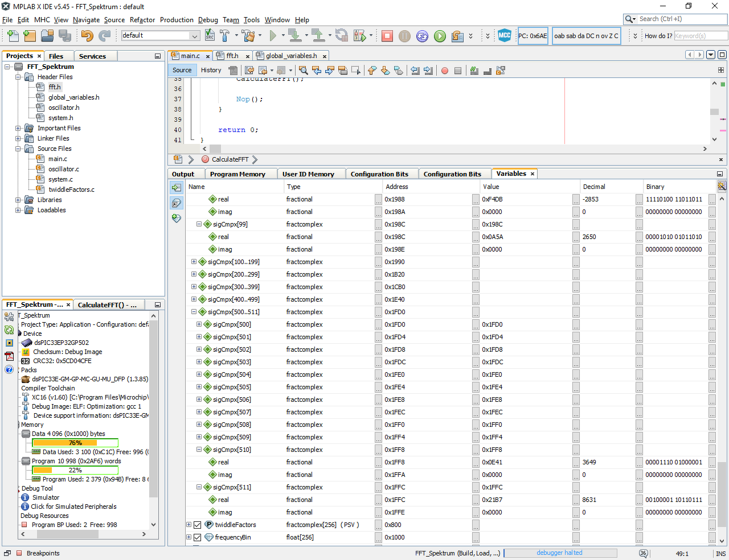
Task: Select the global_variables.h tree item
Action: click(73, 97)
